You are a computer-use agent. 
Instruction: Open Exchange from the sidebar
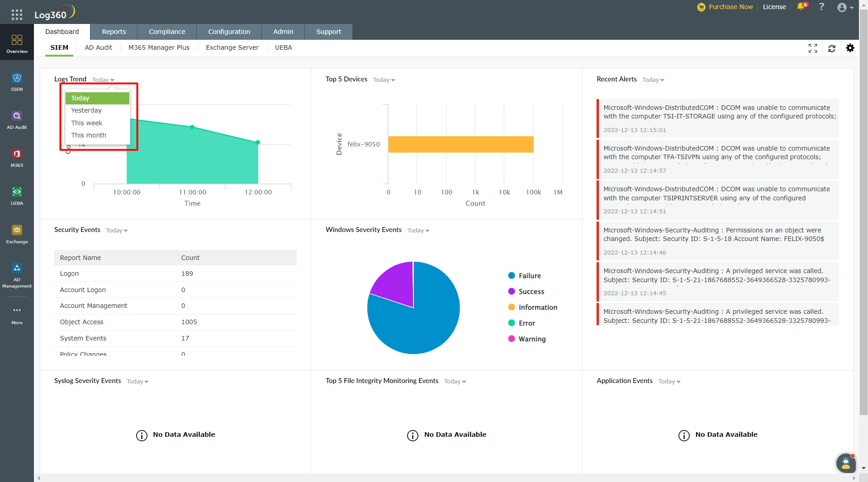click(x=17, y=234)
